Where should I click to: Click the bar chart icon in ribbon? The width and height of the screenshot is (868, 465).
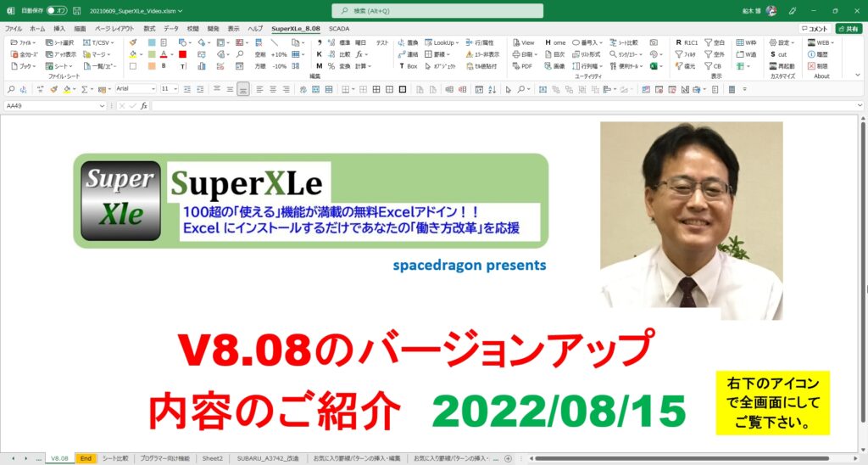202,66
